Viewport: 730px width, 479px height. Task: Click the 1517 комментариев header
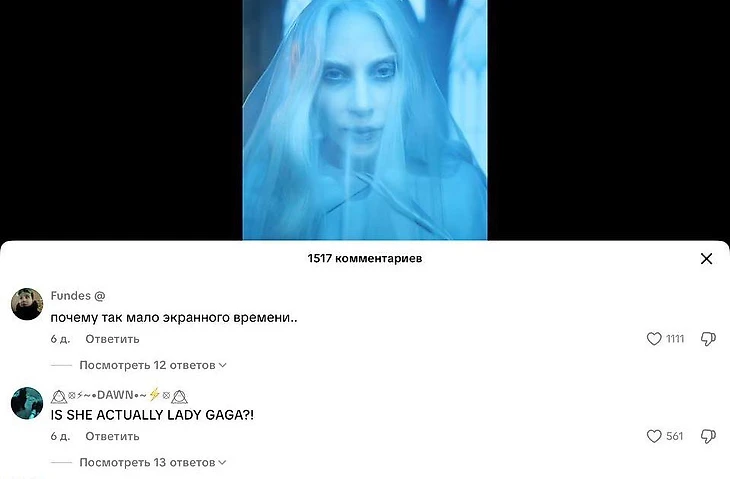pyautogui.click(x=365, y=258)
